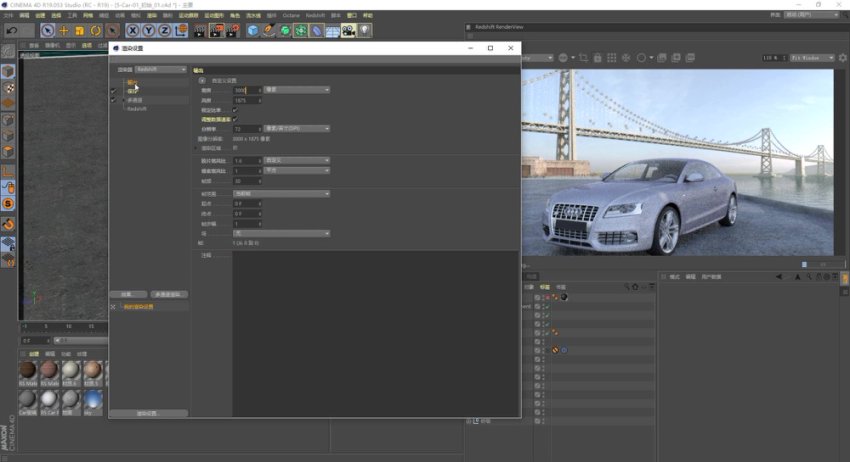Click the Undo arrow icon
The image size is (850, 462).
(12, 31)
